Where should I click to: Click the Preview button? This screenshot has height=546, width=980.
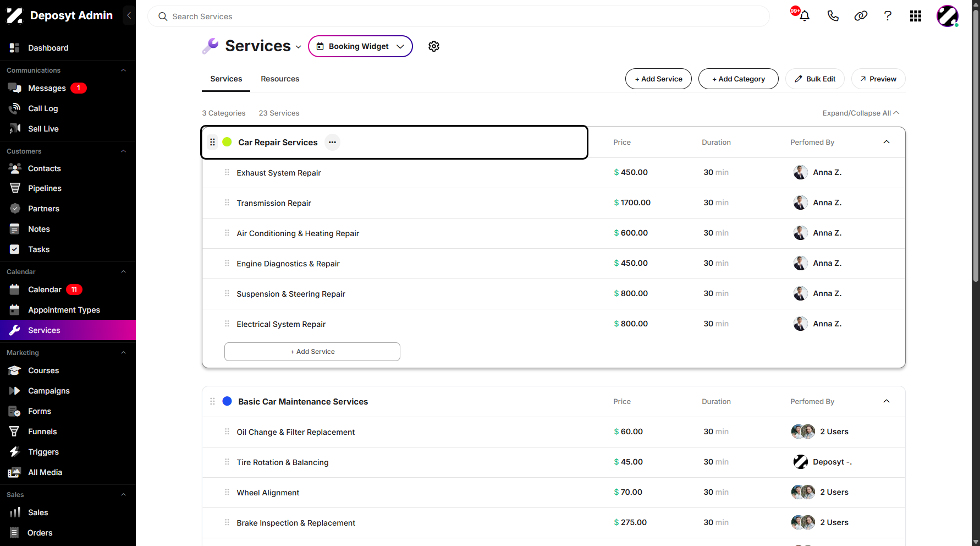[878, 79]
